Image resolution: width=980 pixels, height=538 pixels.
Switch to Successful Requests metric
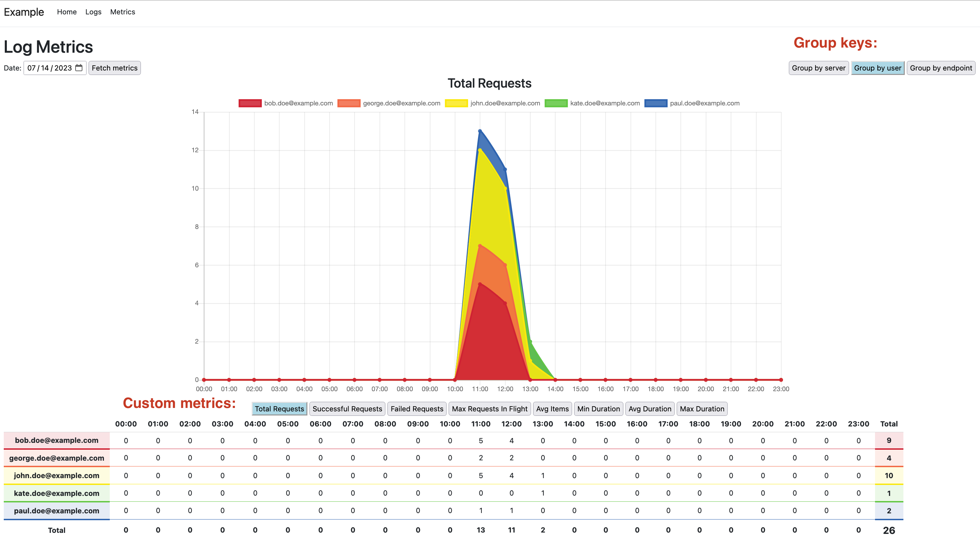coord(347,409)
